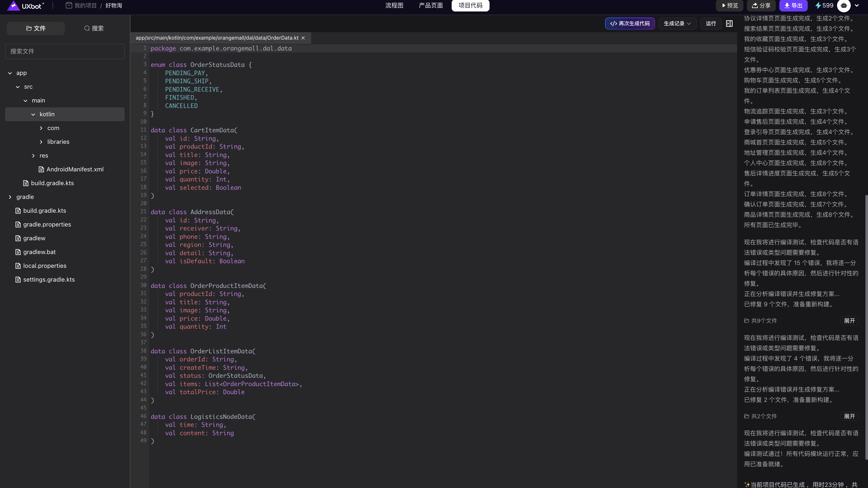Click the UXbot logo icon

click(x=13, y=6)
